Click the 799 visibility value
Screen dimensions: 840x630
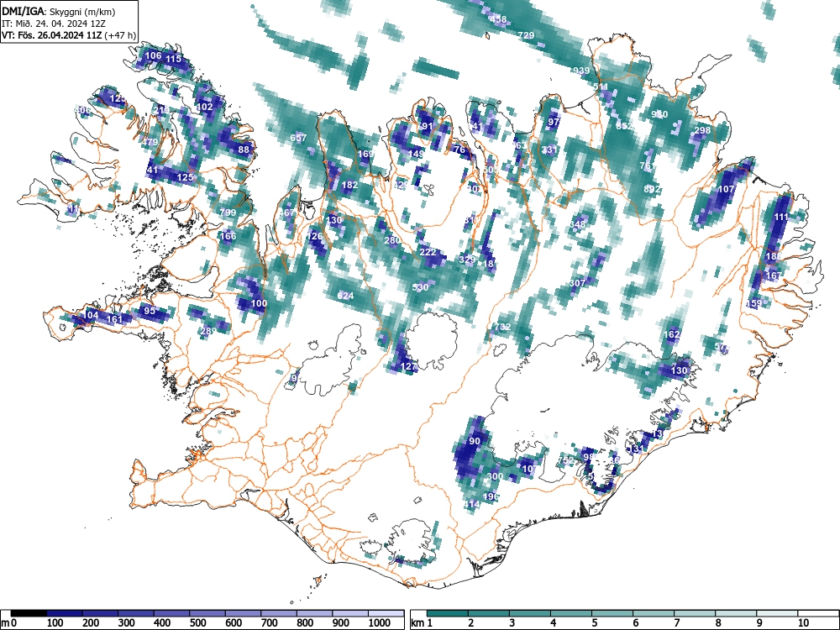pos(228,213)
